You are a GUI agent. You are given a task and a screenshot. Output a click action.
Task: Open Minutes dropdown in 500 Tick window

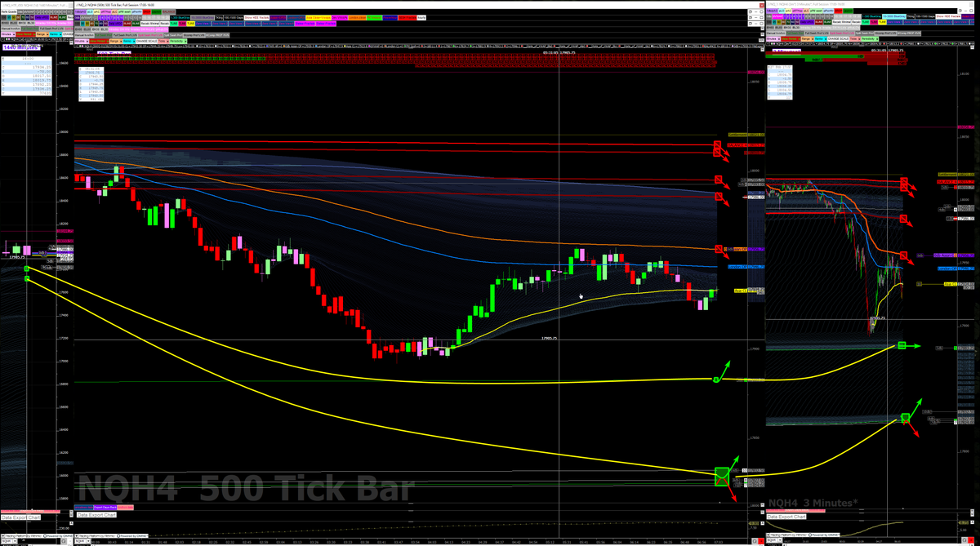pos(82,42)
